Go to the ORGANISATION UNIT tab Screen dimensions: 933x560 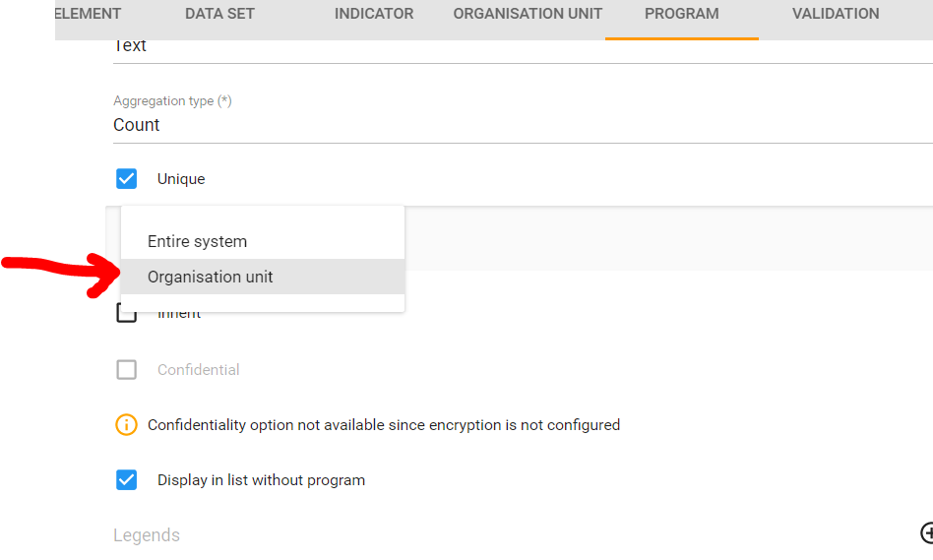528,14
